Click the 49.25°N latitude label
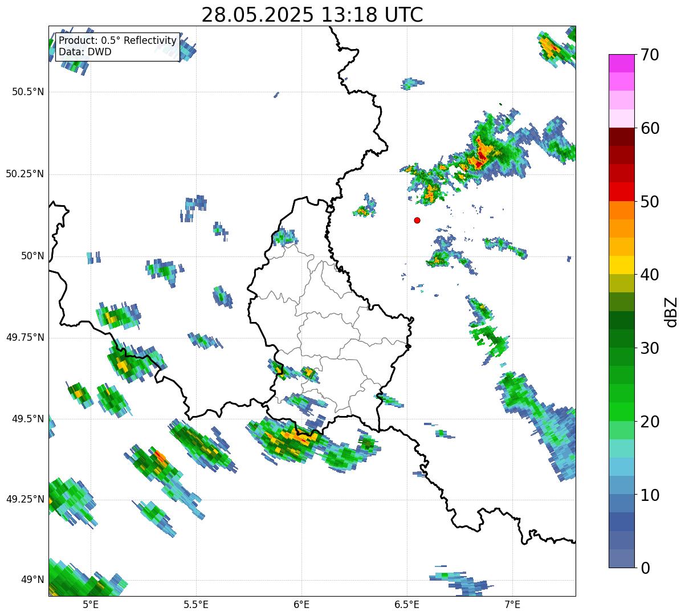Viewport: 685px width, 616px height. click(x=25, y=499)
